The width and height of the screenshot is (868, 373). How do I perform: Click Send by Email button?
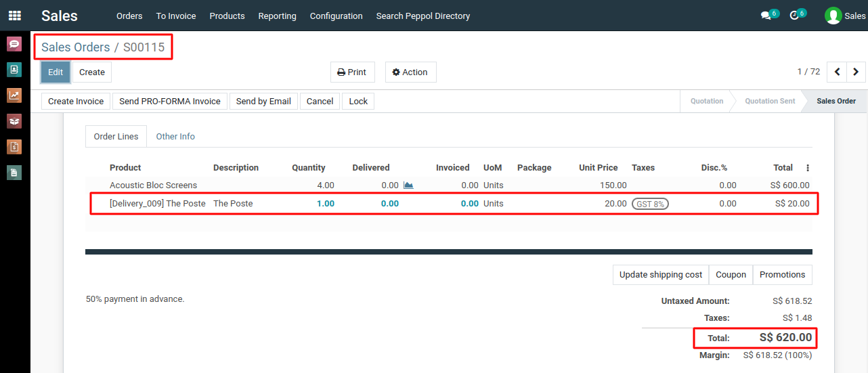[263, 101]
